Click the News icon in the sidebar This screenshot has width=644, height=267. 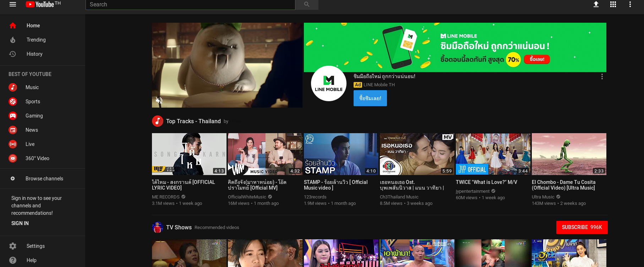pyautogui.click(x=13, y=130)
